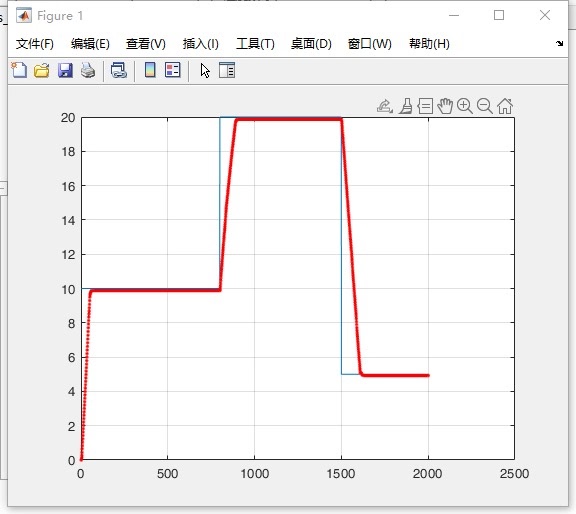Click the axes export icon above the plot
Viewport: 576px width, 514px height.
coord(385,106)
